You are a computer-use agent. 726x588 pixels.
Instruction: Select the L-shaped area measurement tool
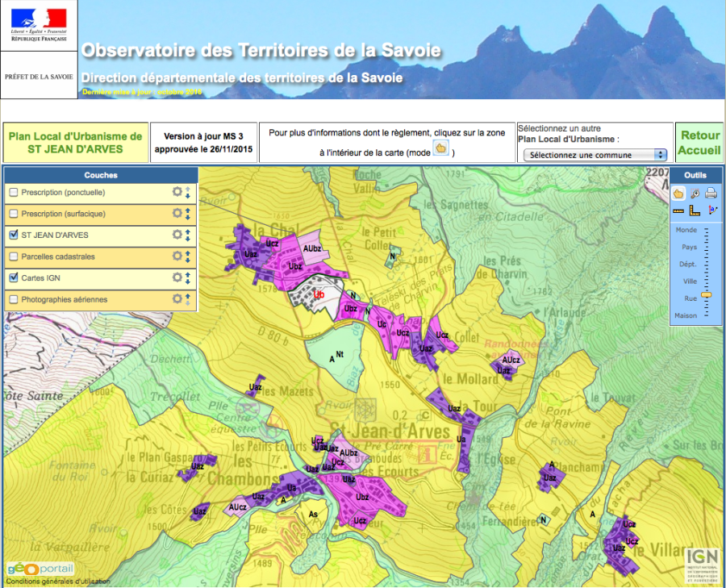695,211
